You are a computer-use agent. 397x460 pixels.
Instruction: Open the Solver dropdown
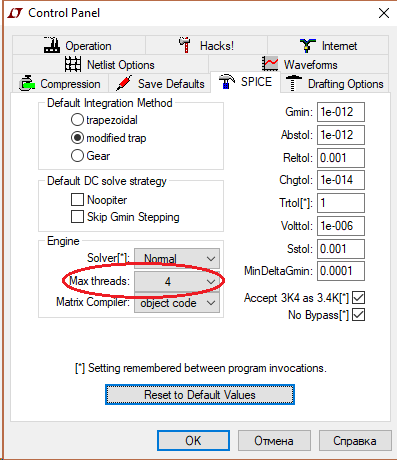[x=177, y=258]
